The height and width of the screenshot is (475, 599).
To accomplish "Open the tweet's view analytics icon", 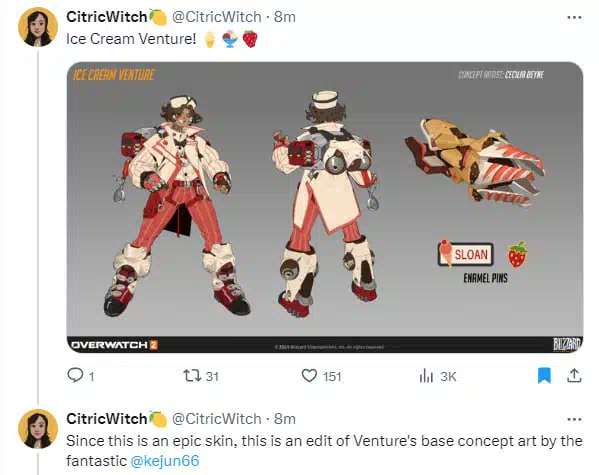I will tap(426, 376).
